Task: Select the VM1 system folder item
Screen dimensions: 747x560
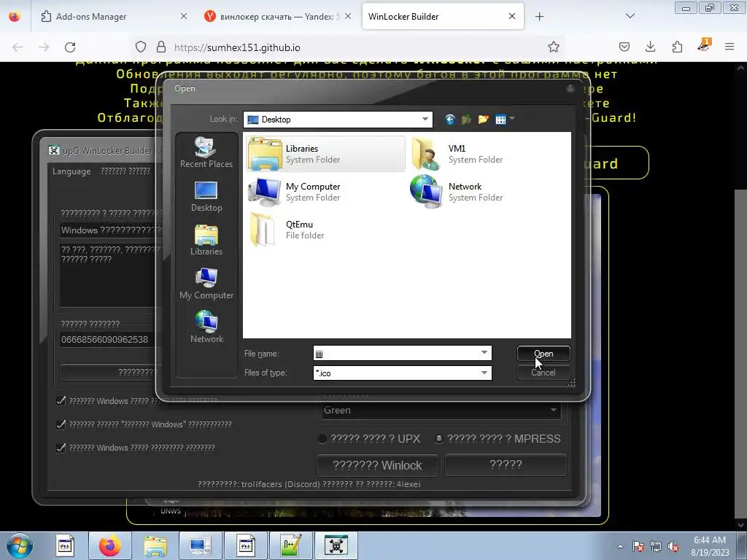Action: (x=456, y=154)
